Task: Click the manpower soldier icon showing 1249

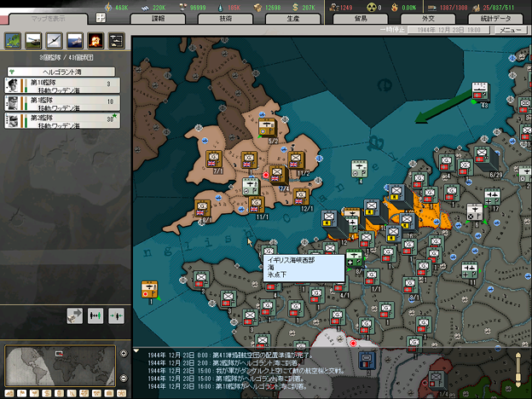Action: tap(334, 8)
